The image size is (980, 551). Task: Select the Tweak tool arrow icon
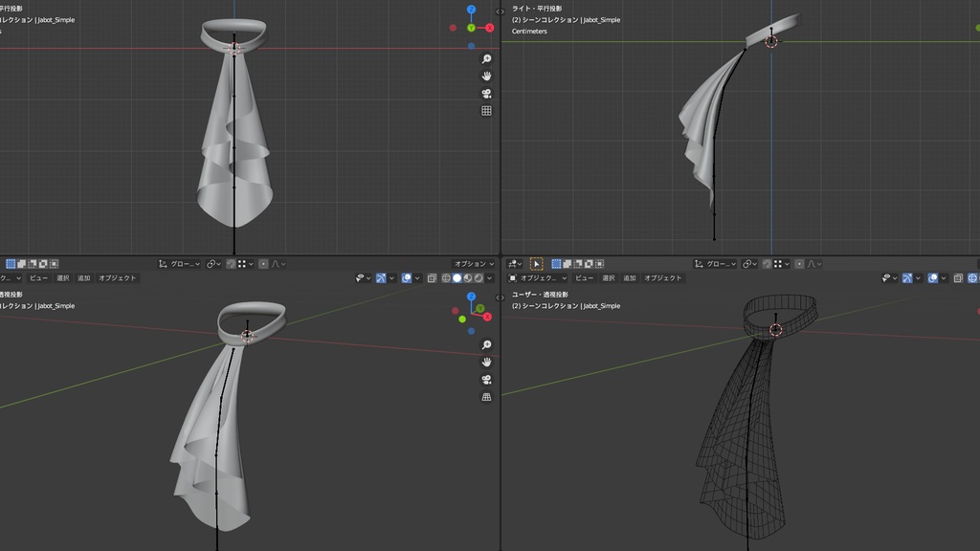point(537,264)
